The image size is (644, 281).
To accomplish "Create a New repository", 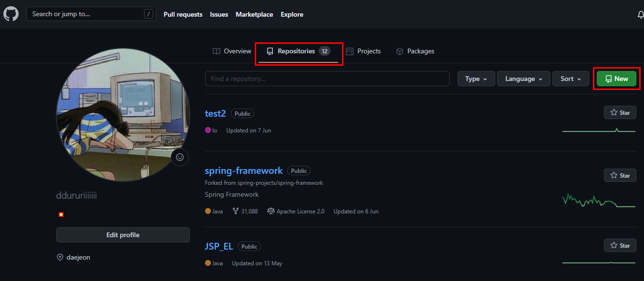I will [x=616, y=79].
